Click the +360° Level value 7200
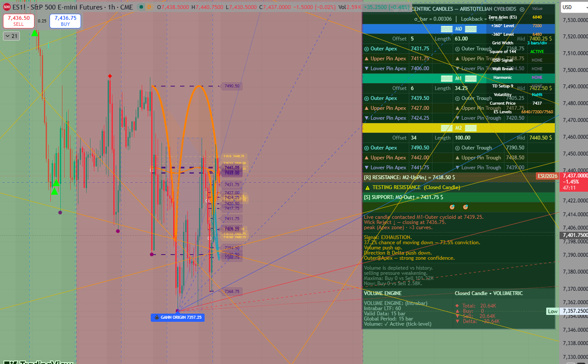Image resolution: width=588 pixels, height=364 pixels. click(537, 26)
